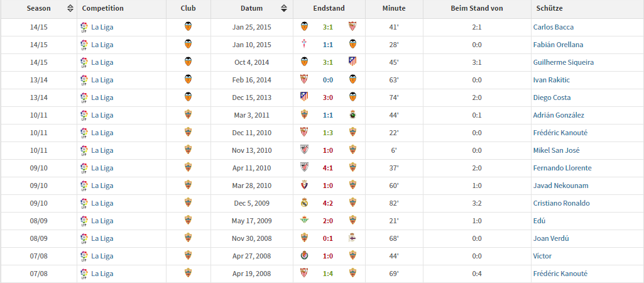The image size is (644, 283).
Task: Click Atlético Madrid crest in Oct 4, 2014 row
Action: 352,62
